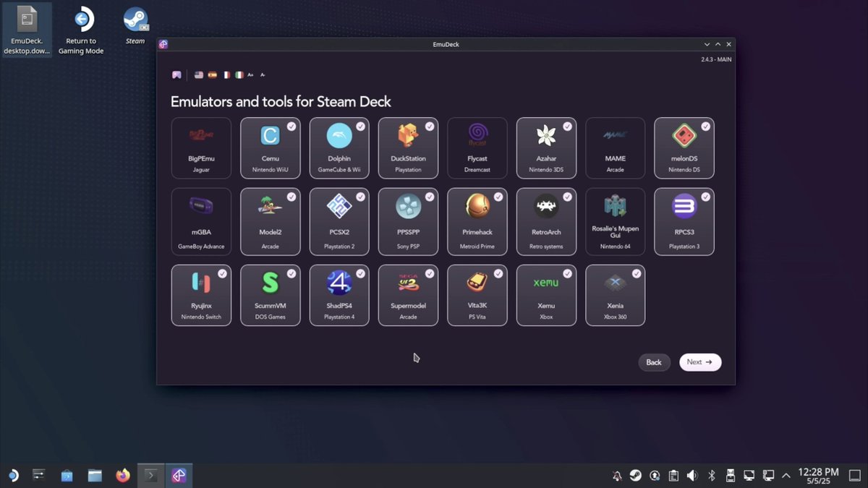The image size is (868, 488).
Task: Click the DuckStation Playstation icon
Action: click(408, 135)
